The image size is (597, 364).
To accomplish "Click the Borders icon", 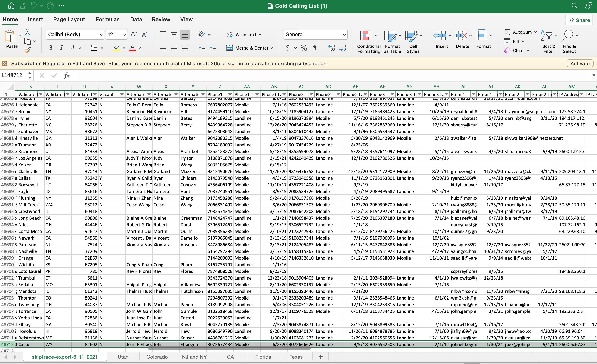I will pos(94,48).
